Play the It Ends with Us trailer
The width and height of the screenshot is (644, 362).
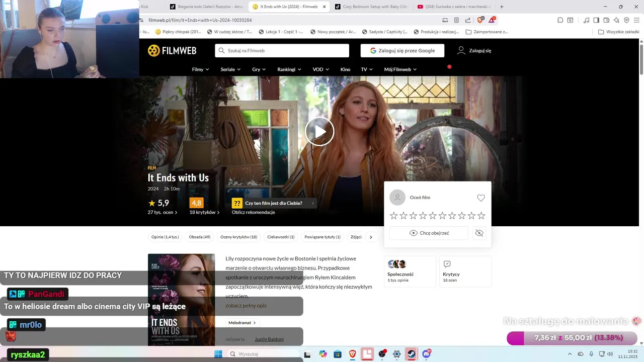pos(319,131)
